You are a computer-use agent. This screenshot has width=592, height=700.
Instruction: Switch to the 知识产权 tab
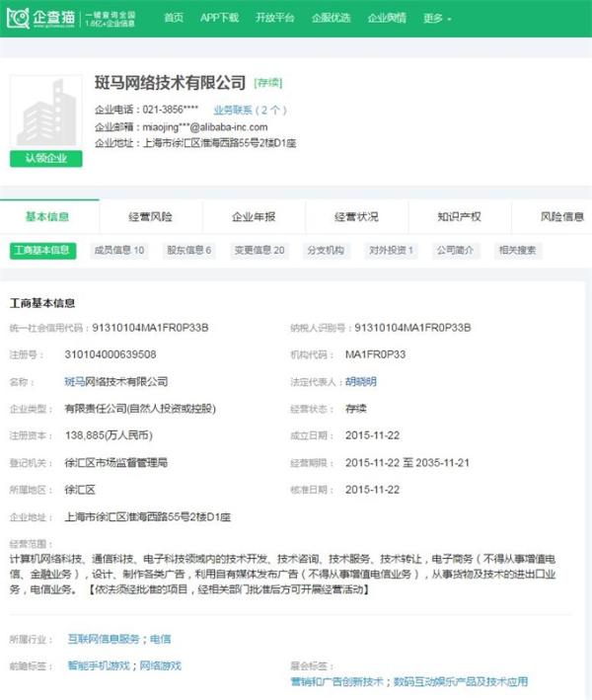pyautogui.click(x=460, y=217)
